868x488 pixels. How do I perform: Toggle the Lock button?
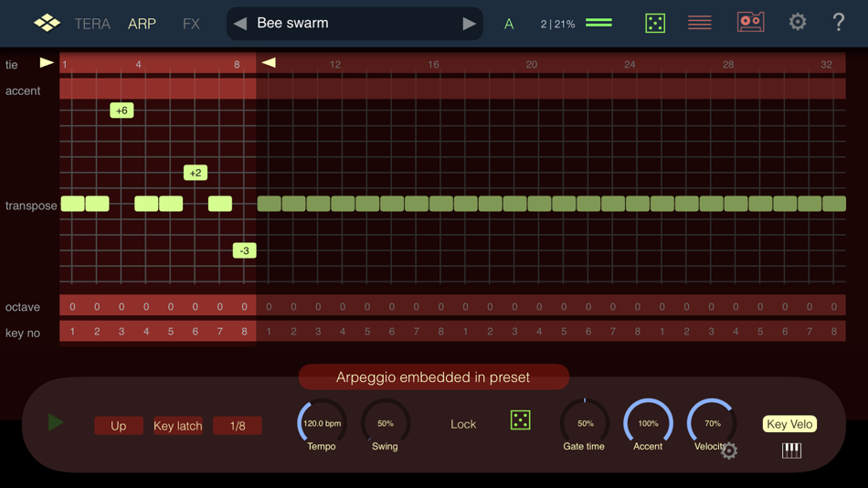tap(463, 424)
